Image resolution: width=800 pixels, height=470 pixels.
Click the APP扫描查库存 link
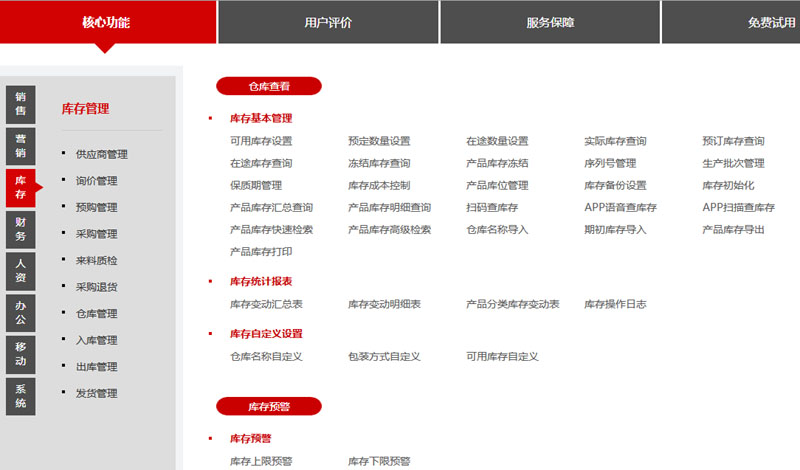tap(738, 208)
